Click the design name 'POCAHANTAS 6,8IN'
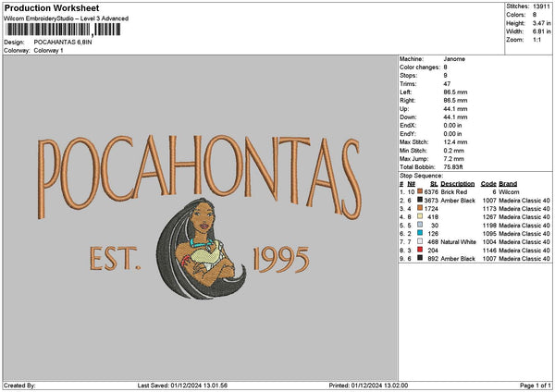 (x=63, y=43)
